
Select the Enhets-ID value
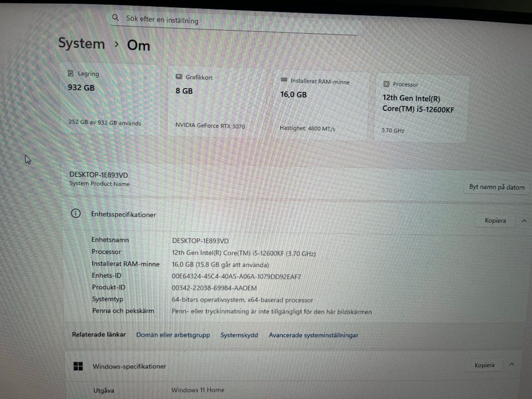pos(236,276)
